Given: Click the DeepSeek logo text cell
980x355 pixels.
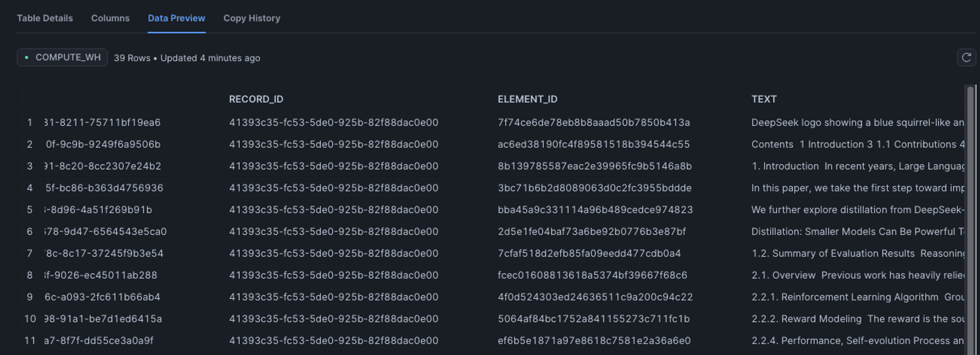Looking at the screenshot, I should [x=857, y=122].
